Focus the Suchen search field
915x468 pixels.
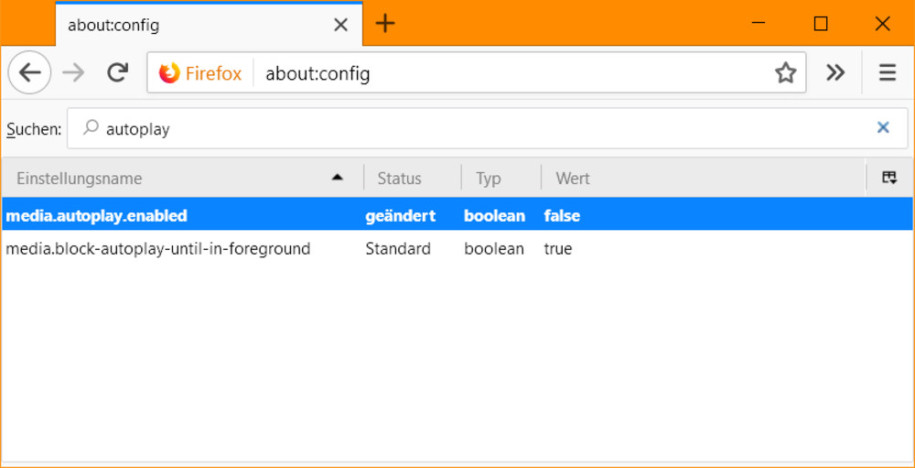click(x=488, y=128)
